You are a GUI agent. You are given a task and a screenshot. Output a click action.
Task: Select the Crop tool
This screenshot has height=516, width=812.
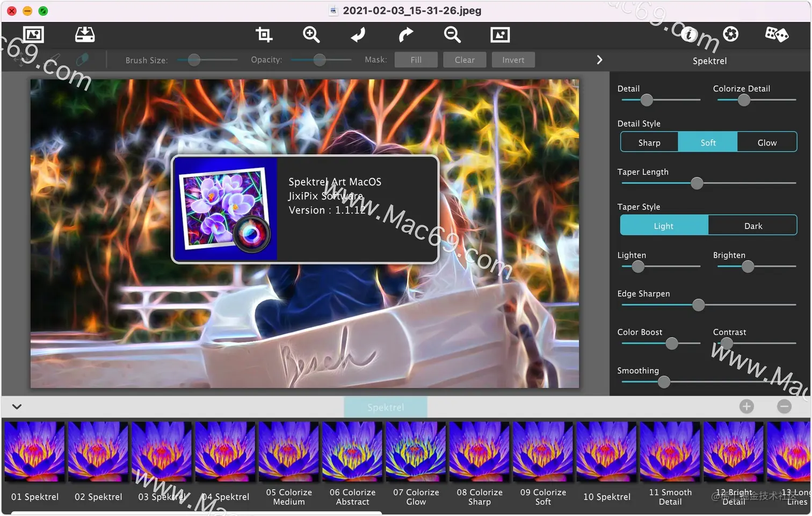264,35
